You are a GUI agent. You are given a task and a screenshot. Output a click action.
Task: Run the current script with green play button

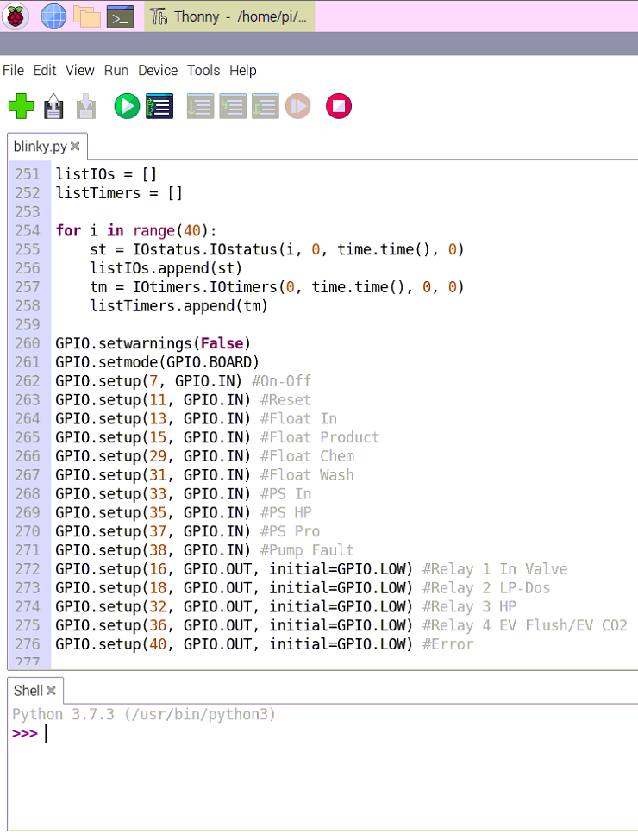click(127, 106)
